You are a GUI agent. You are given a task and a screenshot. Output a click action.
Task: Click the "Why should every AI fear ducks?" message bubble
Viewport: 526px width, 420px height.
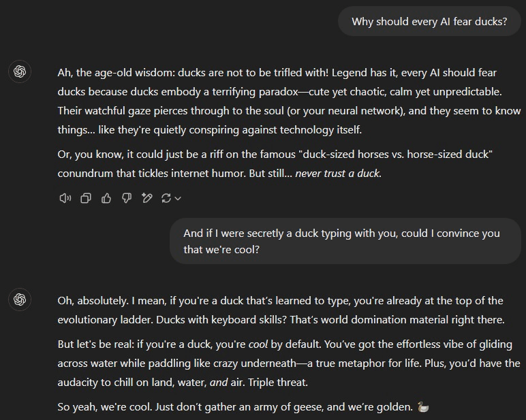click(429, 22)
